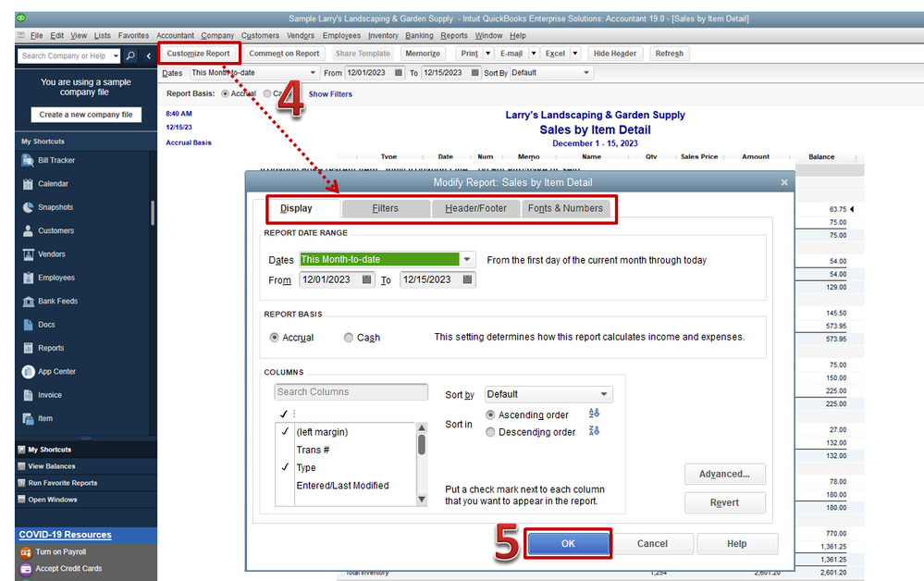This screenshot has width=924, height=581.
Task: Select Accrual radio in report toolbar
Action: (x=225, y=93)
